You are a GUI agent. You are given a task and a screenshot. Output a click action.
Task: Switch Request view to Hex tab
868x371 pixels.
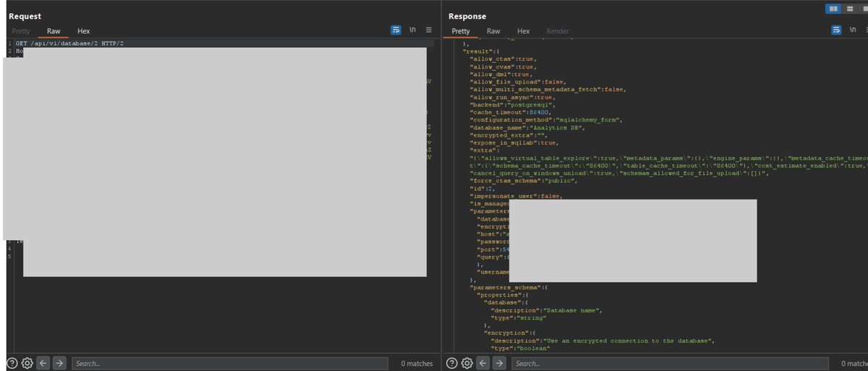[x=84, y=31]
